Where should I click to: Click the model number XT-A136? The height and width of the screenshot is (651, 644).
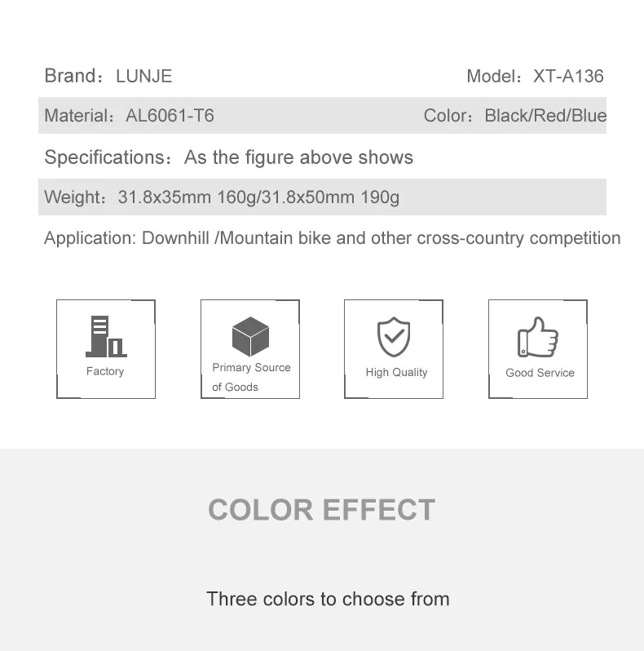[568, 77]
